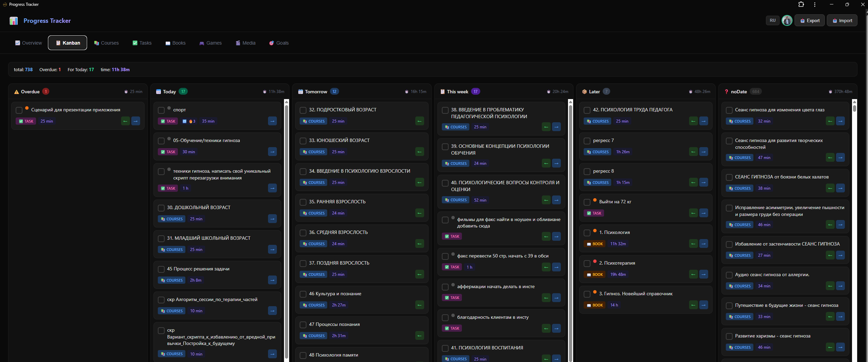Click the fire streak badge on спорт card
This screenshot has height=362, width=868.
tap(191, 121)
